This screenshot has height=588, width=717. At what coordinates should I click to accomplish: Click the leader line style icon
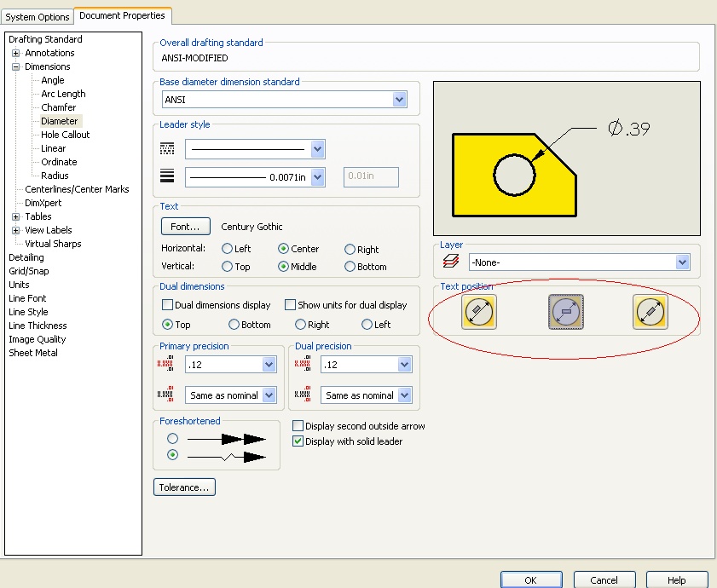click(x=167, y=148)
